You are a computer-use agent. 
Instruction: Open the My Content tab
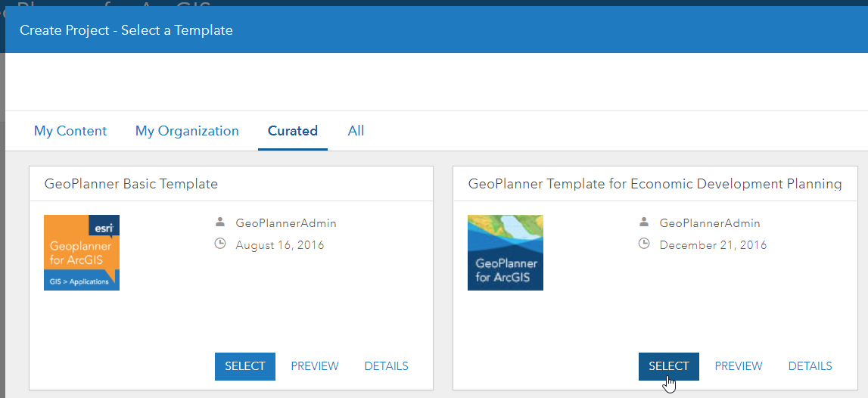pyautogui.click(x=70, y=131)
